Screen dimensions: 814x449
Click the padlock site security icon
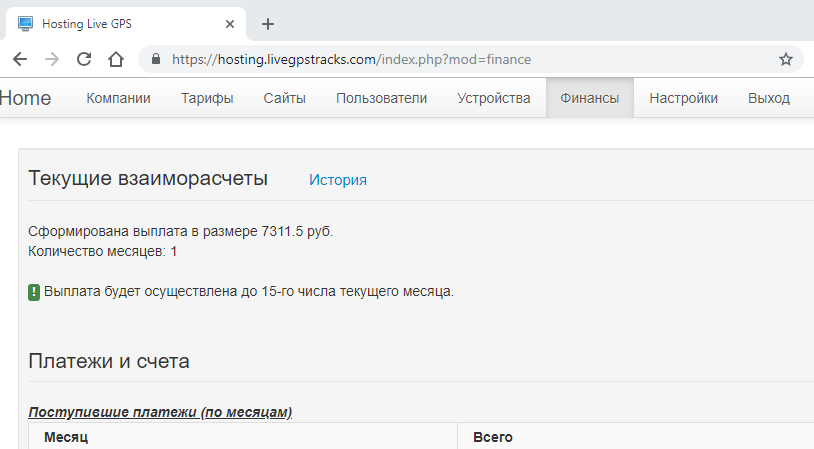[x=155, y=59]
